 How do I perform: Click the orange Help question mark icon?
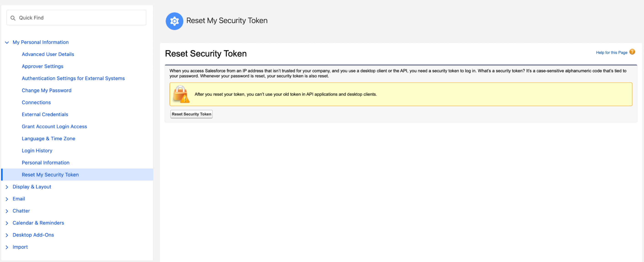click(x=632, y=52)
